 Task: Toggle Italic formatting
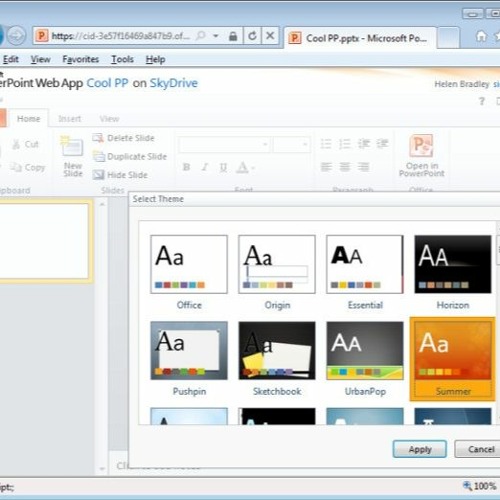[x=205, y=167]
